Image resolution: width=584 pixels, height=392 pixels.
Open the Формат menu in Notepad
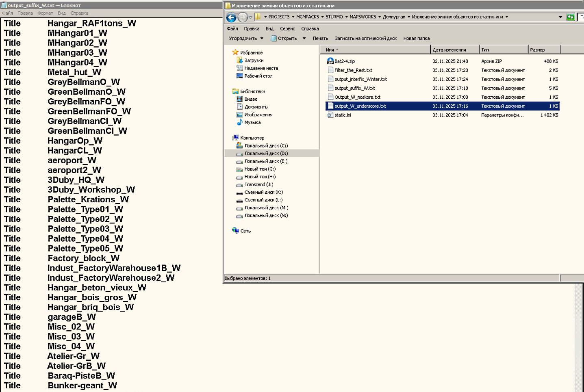click(x=45, y=13)
